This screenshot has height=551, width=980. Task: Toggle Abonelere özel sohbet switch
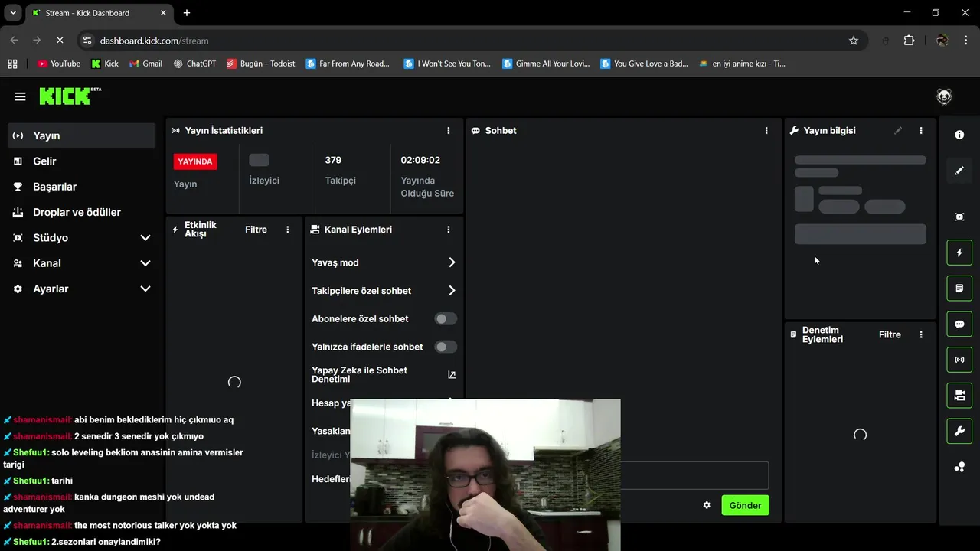446,318
